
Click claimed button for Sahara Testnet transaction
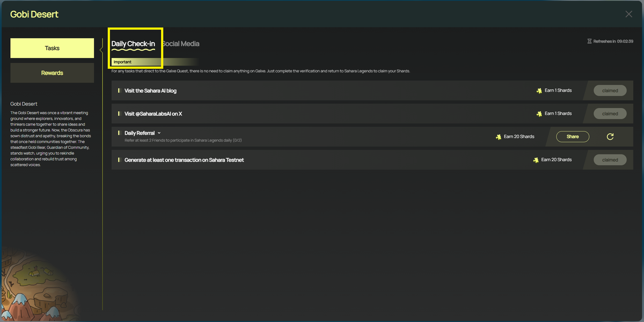click(610, 160)
